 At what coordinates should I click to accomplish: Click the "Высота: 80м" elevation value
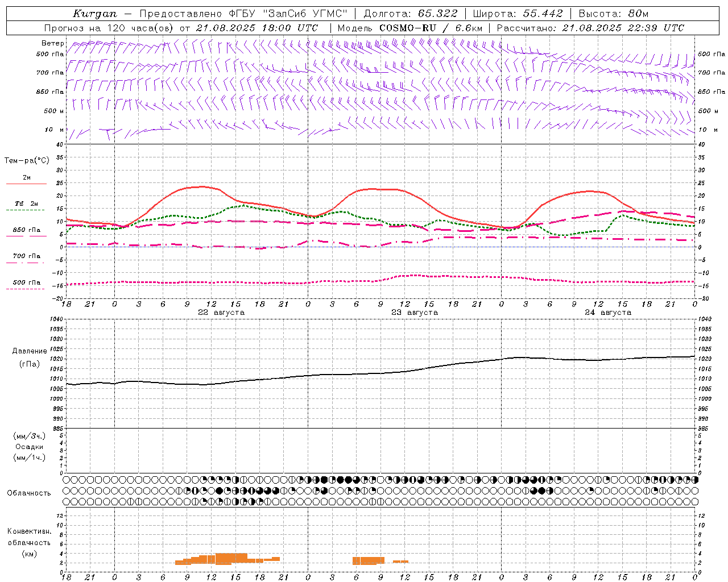[614, 14]
